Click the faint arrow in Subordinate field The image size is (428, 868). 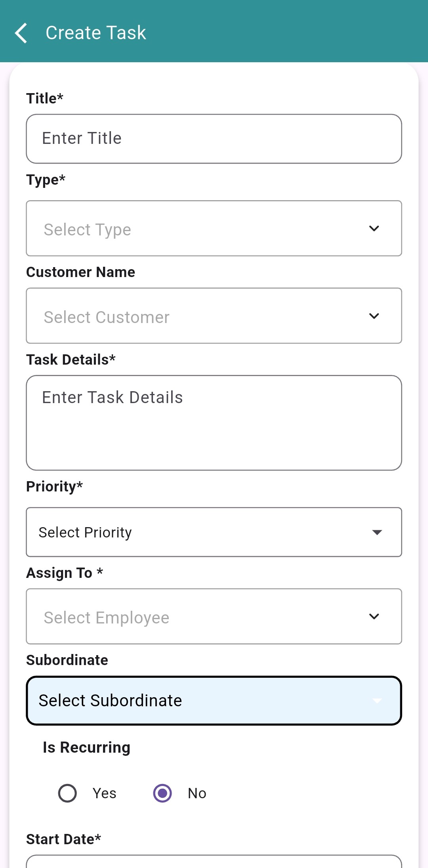[377, 701]
